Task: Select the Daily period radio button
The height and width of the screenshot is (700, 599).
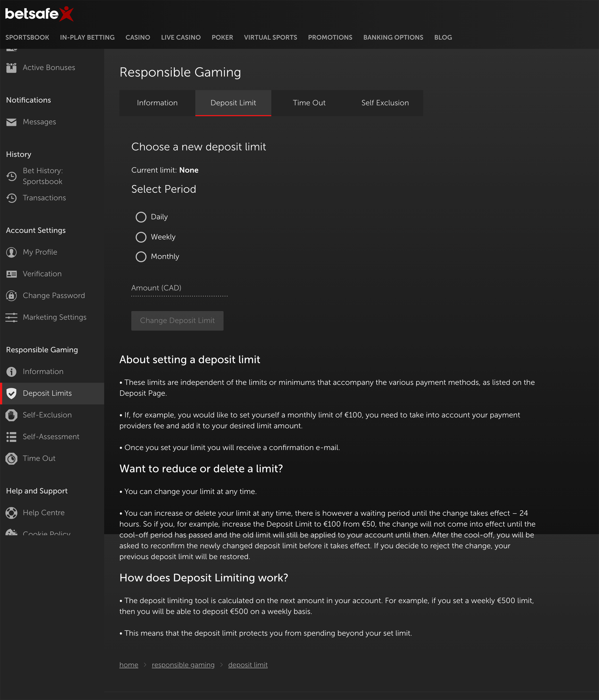Action: point(141,217)
